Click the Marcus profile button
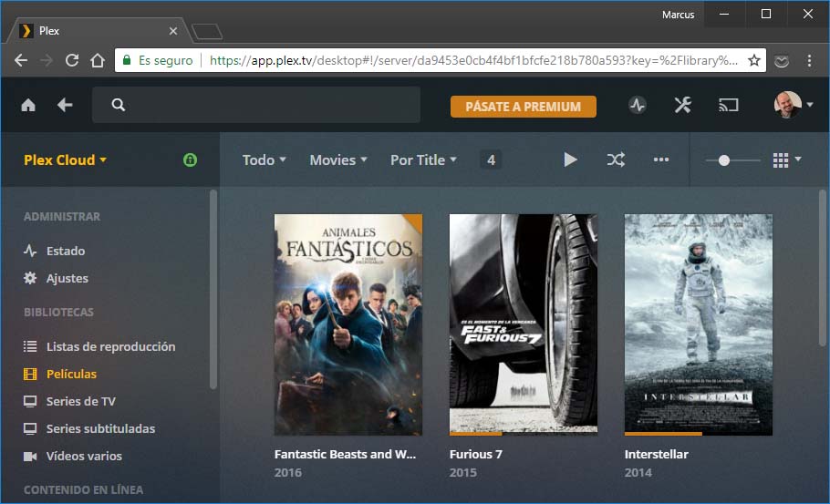The width and height of the screenshot is (830, 504). point(678,15)
